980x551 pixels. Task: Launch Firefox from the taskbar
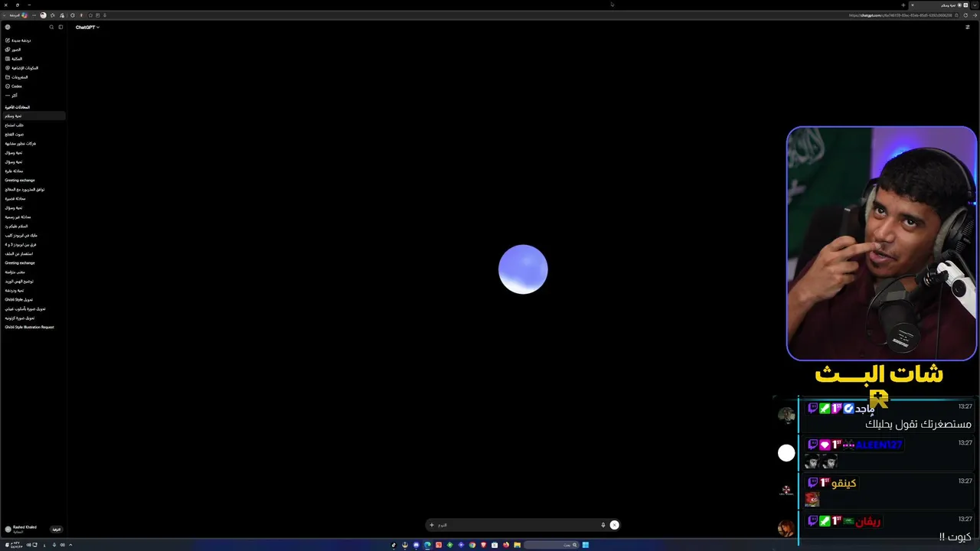point(506,545)
